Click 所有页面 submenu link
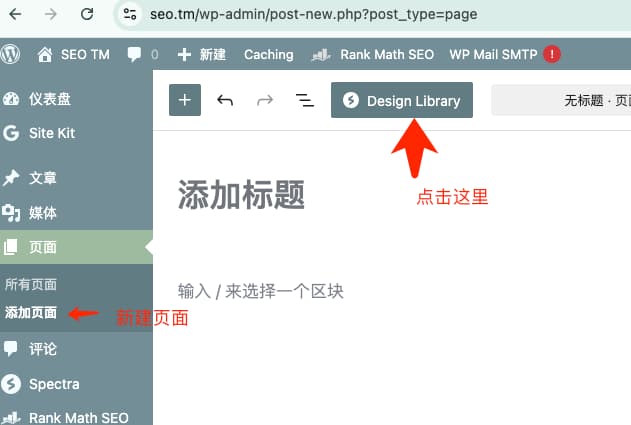The image size is (631, 425). coord(31,284)
